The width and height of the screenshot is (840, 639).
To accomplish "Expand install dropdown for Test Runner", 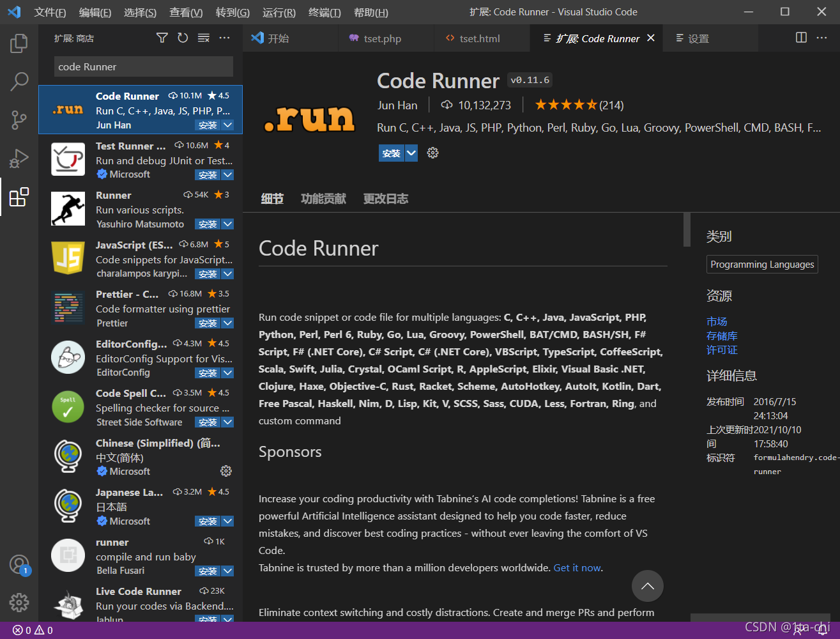I will pos(228,175).
